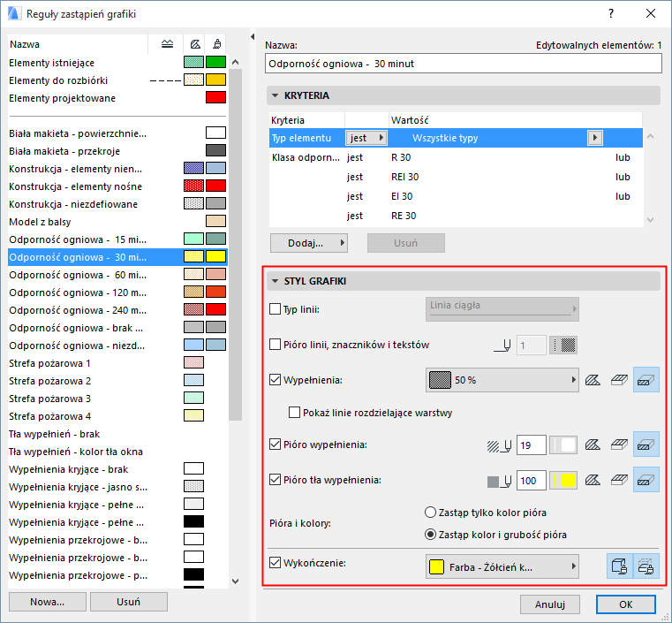Image resolution: width=672 pixels, height=623 pixels.
Task: Open the Linia ciągła line type dropdown
Action: tap(502, 309)
